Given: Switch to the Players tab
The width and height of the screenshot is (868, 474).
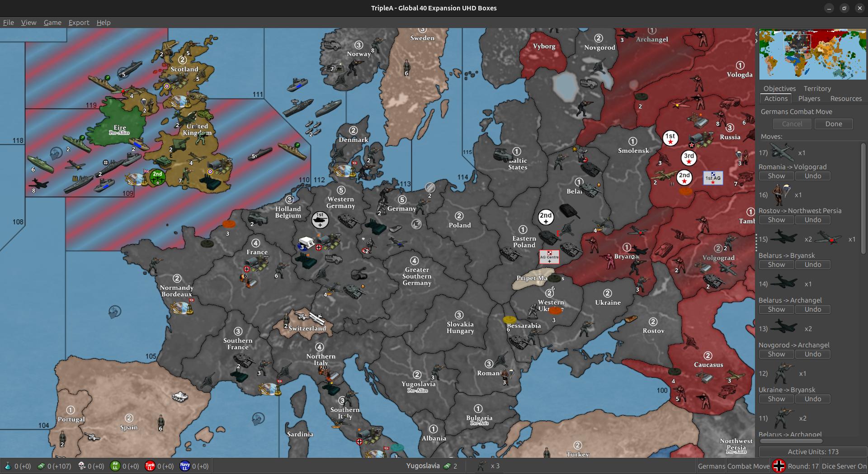Looking at the screenshot, I should tap(809, 99).
